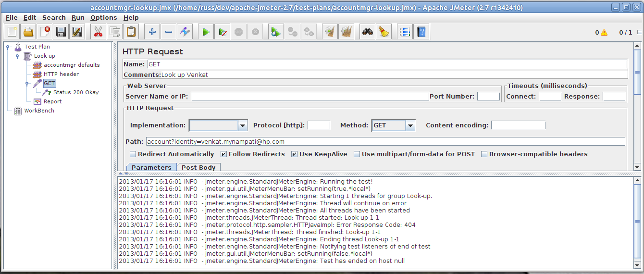Toggle Follow Redirects checkbox
The width and height of the screenshot is (644, 274).
[223, 154]
